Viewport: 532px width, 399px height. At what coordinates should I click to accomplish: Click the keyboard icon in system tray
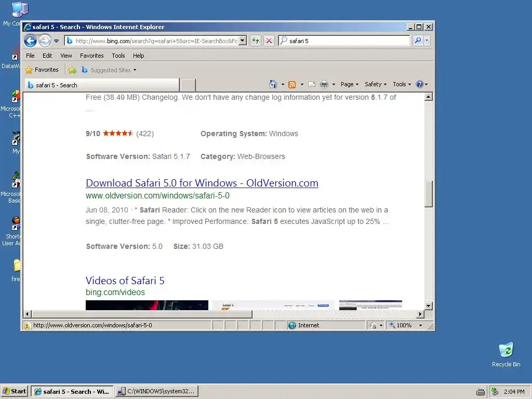click(481, 392)
